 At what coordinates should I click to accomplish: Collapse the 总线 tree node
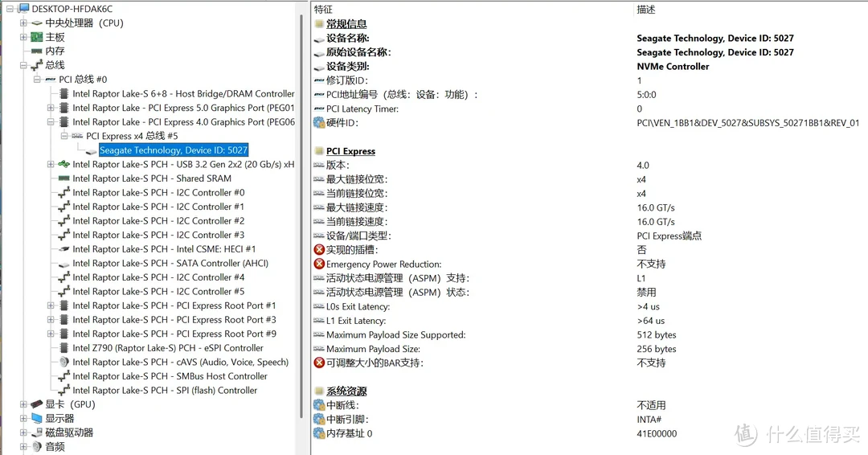click(23, 65)
